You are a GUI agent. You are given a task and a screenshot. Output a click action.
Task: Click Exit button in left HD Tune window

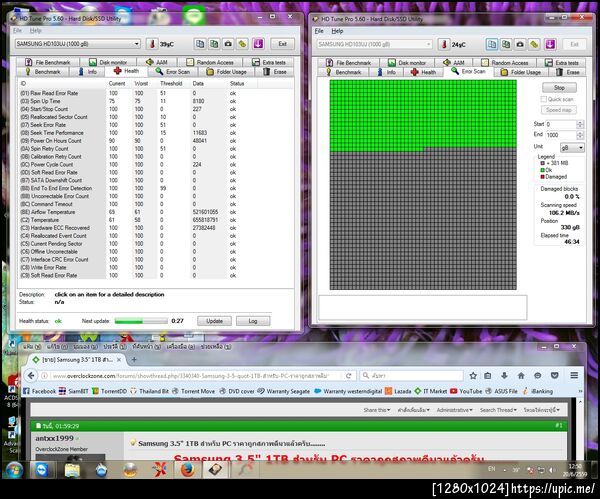coord(282,44)
